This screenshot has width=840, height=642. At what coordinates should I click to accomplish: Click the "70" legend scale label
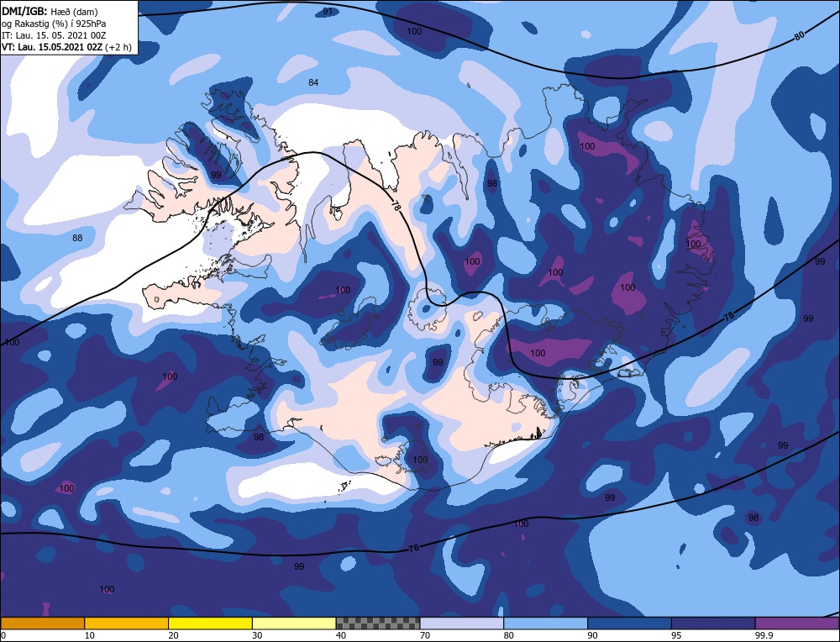[425, 635]
